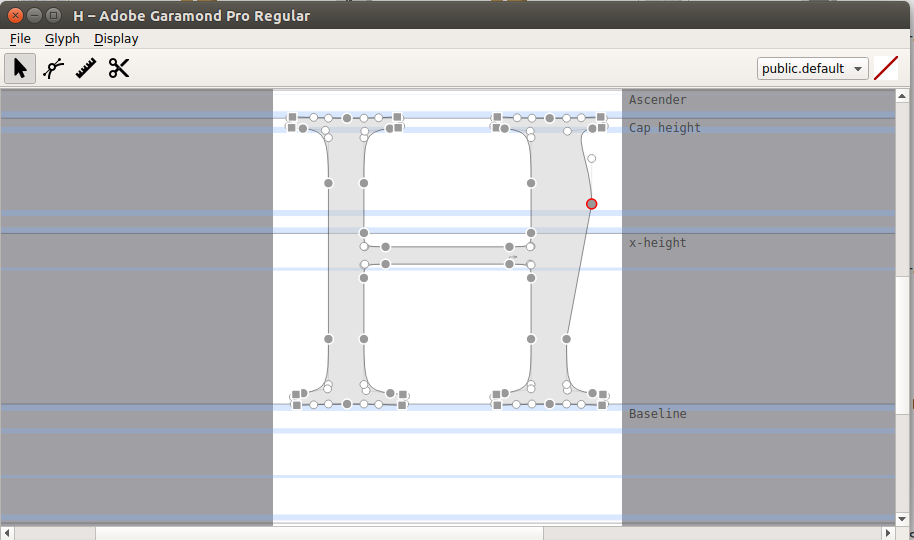Click the Ascender metric label
Image resolution: width=914 pixels, height=540 pixels.
pos(658,100)
